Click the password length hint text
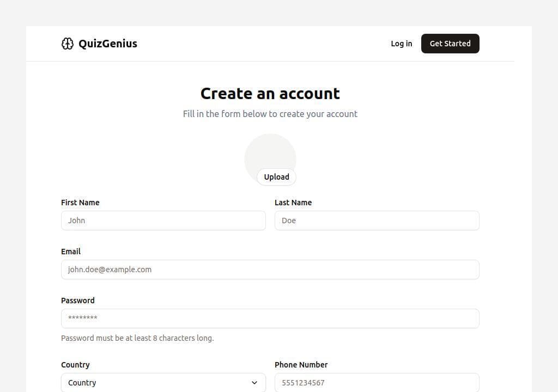The image size is (558, 392). click(137, 338)
